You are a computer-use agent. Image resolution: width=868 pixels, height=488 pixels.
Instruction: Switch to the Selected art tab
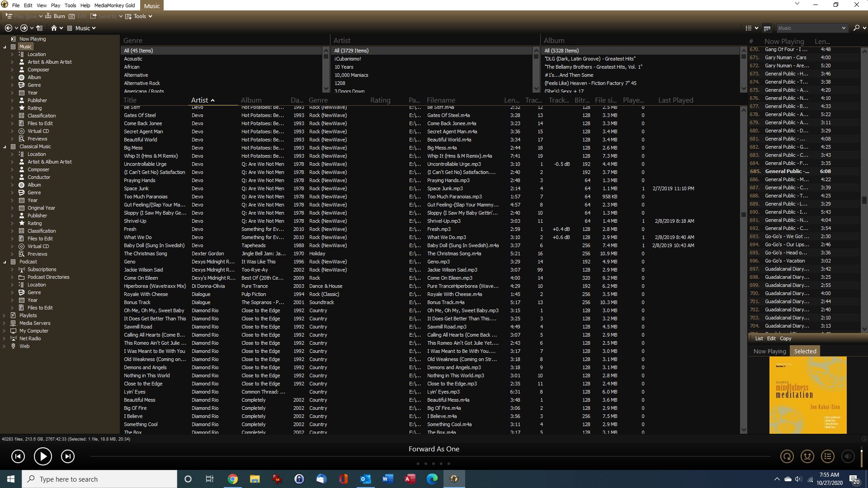[805, 351]
